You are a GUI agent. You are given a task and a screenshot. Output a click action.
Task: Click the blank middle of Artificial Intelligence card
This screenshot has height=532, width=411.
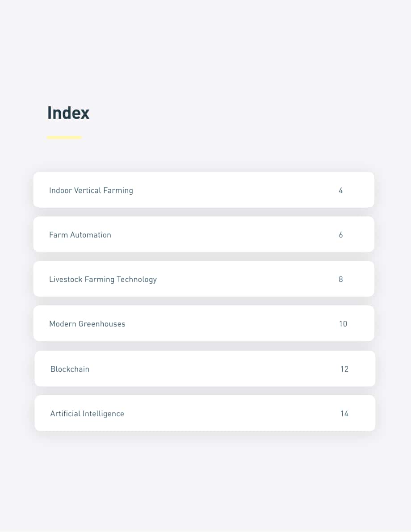point(231,413)
